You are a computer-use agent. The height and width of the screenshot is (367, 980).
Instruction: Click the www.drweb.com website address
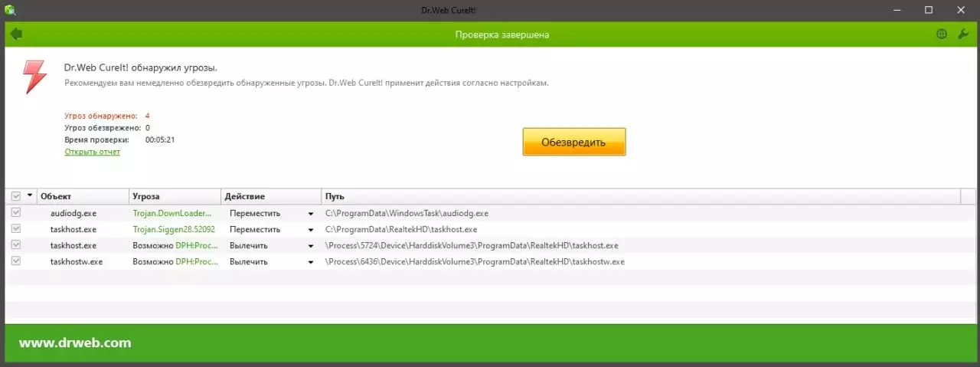(75, 343)
